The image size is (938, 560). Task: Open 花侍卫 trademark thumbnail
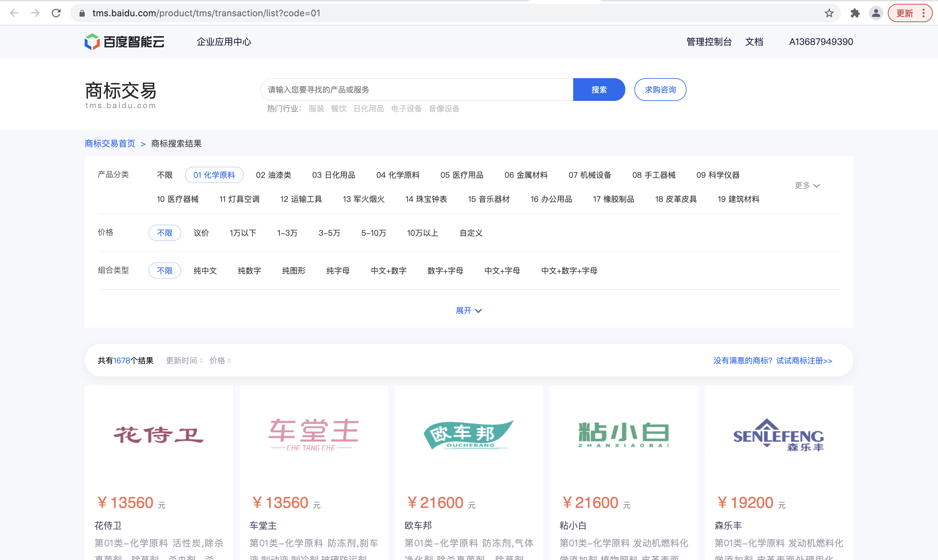click(x=159, y=434)
